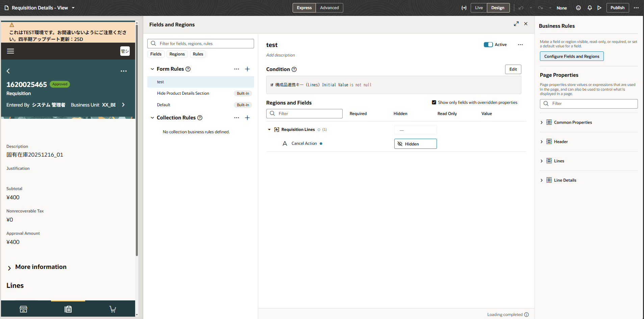This screenshot has height=319, width=644.
Task: Expand the Fields and Regions panel to fullscreen
Action: pyautogui.click(x=516, y=24)
